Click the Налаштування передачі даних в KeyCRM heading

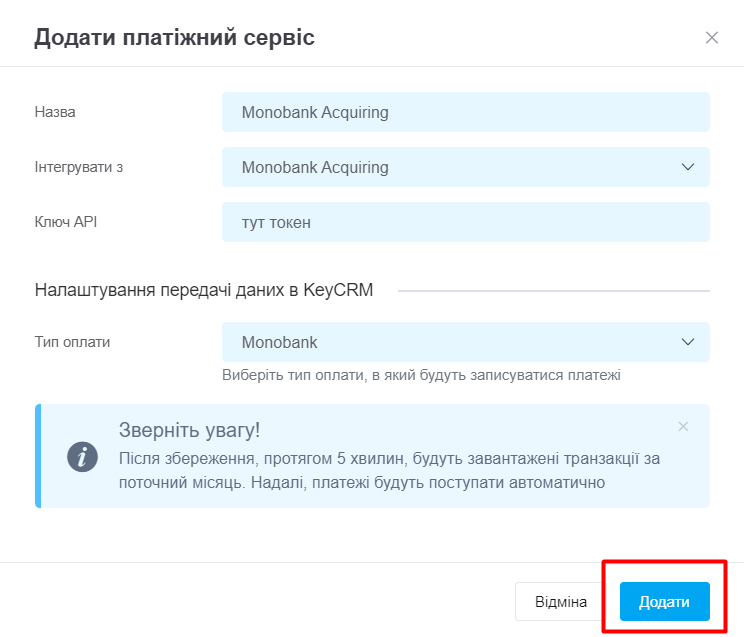coord(204,290)
